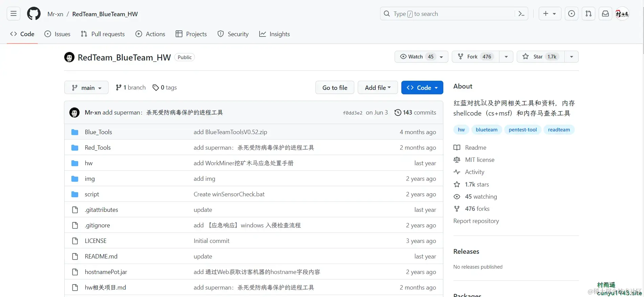
Task: Open the Actions tab
Action: click(x=150, y=34)
